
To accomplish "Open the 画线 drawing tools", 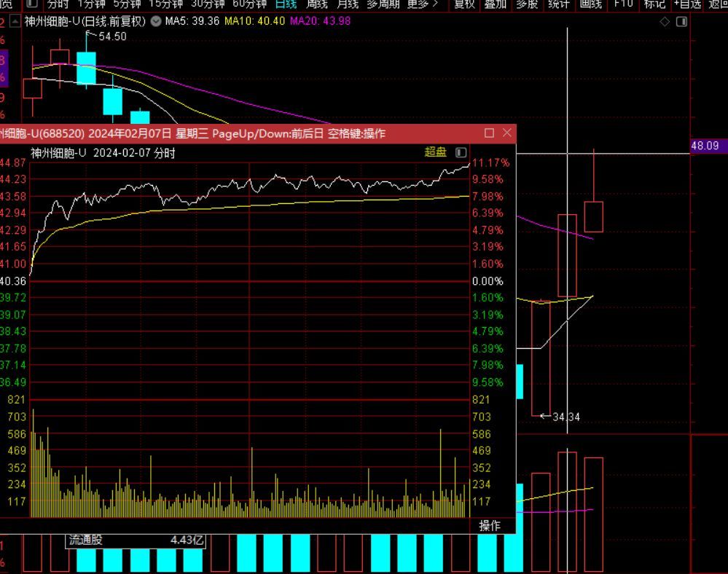I will point(590,4).
